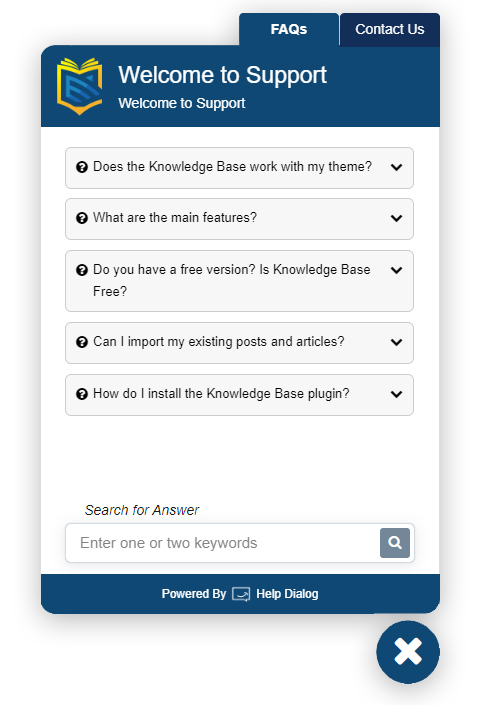Click the magnifier search button

pos(395,543)
